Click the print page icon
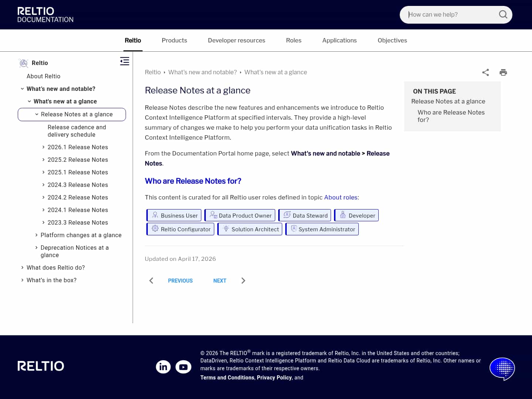 point(503,72)
